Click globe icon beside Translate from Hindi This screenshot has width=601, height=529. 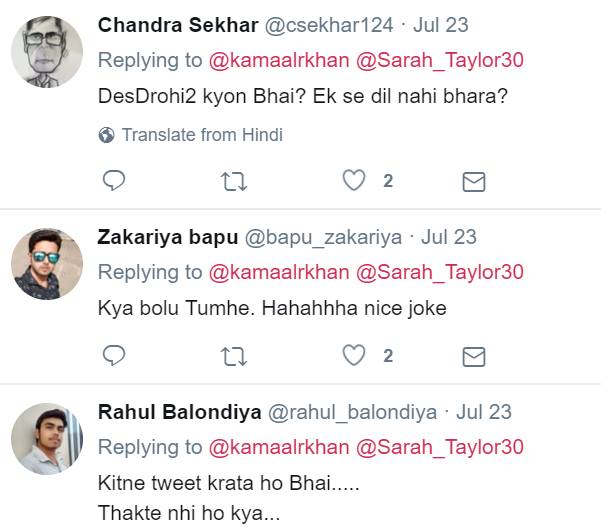point(106,135)
